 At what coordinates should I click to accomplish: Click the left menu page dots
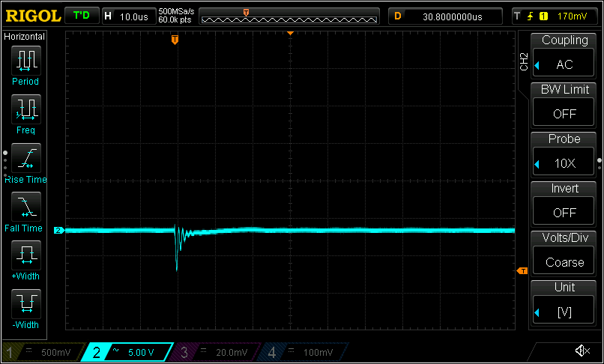pos(5,164)
